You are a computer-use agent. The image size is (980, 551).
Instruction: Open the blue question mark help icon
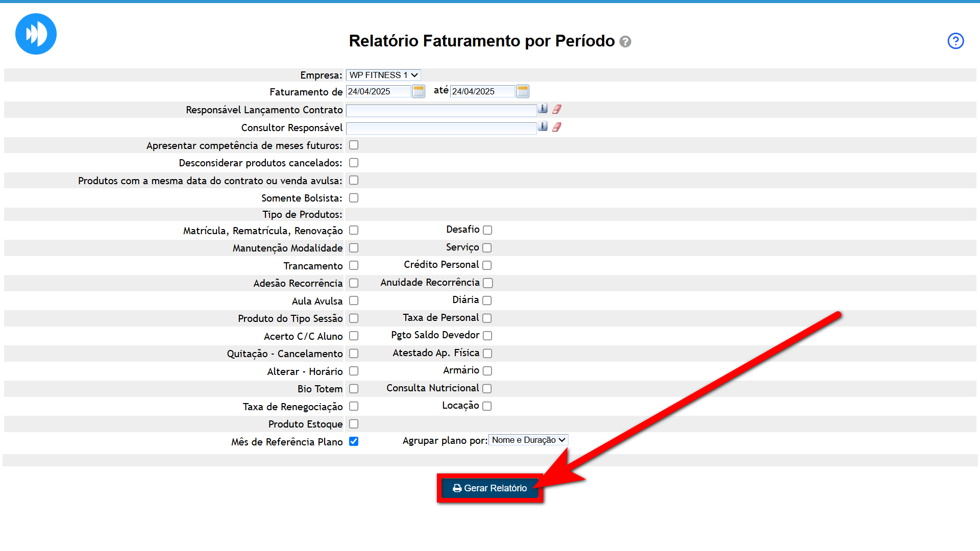tap(955, 41)
